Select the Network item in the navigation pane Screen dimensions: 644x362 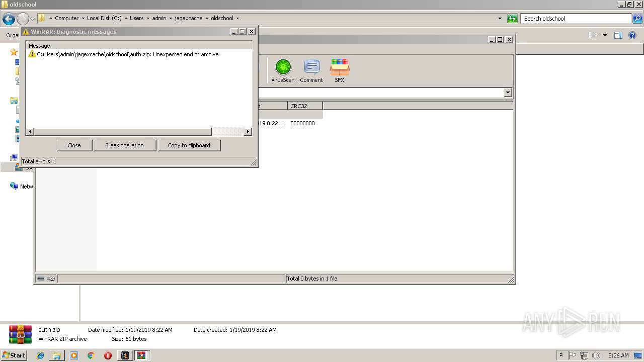pyautogui.click(x=22, y=187)
